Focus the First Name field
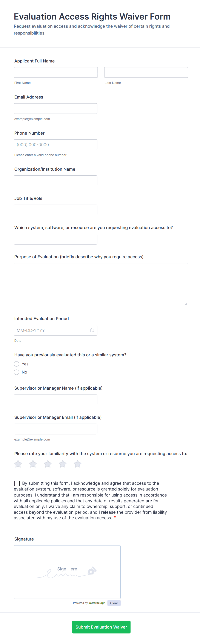200x644 pixels. click(55, 73)
